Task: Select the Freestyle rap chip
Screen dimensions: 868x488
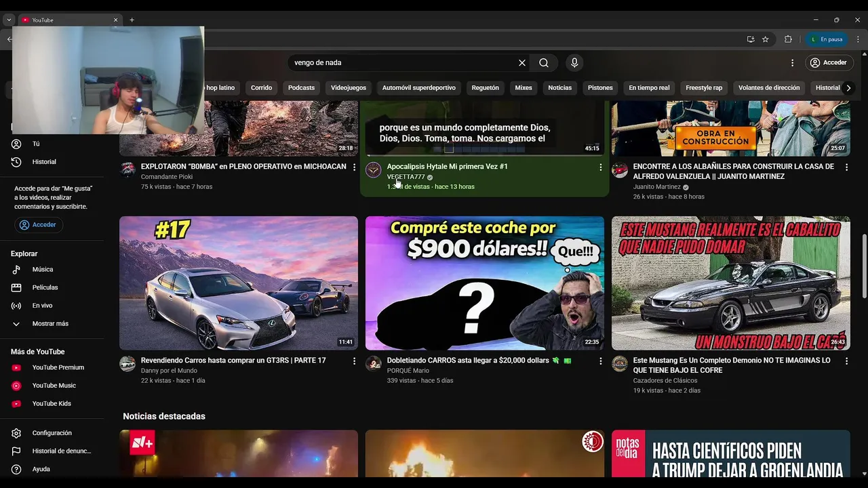Action: point(704,87)
